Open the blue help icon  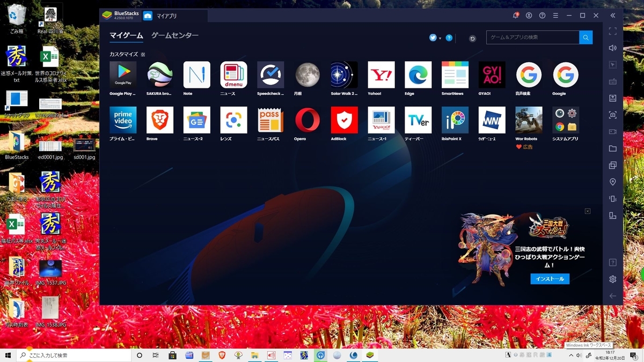[449, 38]
